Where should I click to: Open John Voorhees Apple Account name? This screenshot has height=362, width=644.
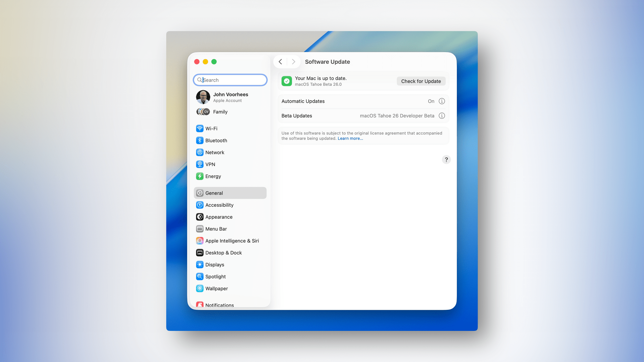pyautogui.click(x=230, y=94)
